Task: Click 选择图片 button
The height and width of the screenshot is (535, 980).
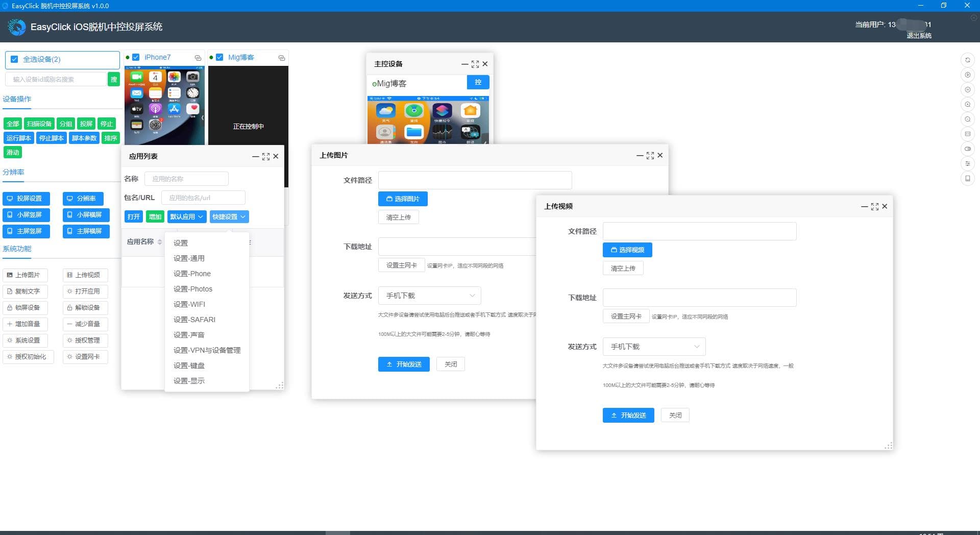Action: pyautogui.click(x=403, y=199)
